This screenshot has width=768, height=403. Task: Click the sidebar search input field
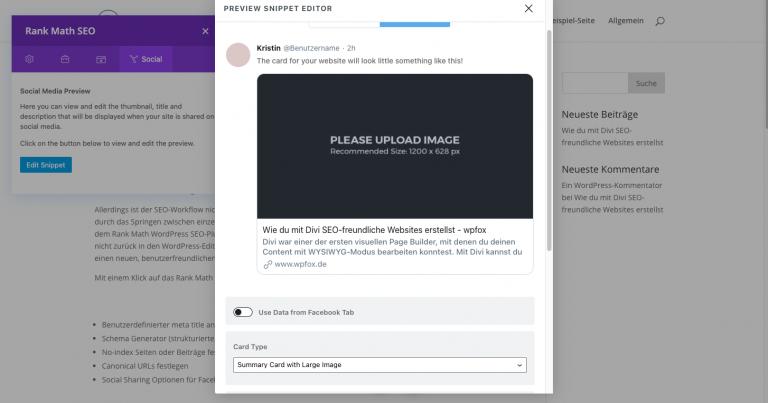click(594, 83)
